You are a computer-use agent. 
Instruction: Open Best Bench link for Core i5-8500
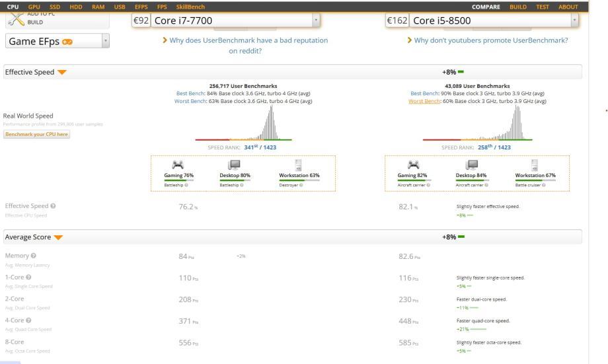coord(424,93)
